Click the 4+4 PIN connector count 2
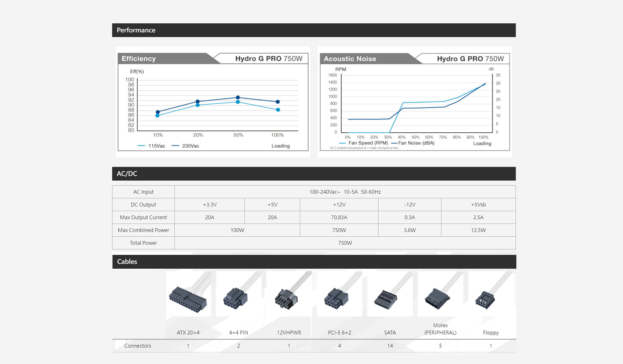623x364 pixels. (239, 346)
